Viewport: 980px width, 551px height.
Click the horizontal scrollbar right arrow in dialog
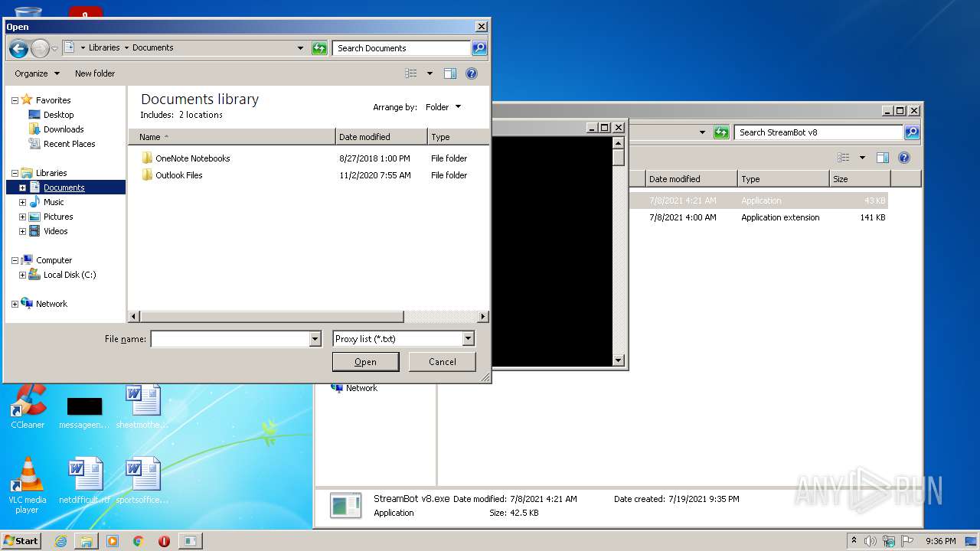[x=483, y=317]
